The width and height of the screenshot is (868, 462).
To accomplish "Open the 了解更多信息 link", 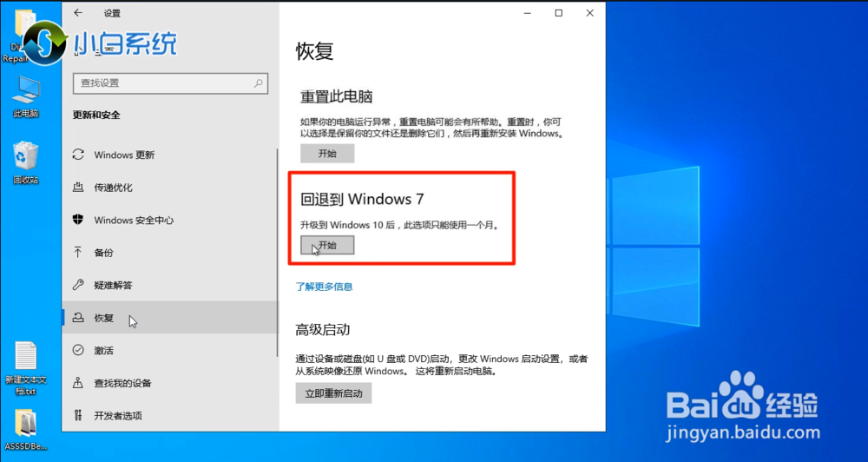I will coord(324,287).
